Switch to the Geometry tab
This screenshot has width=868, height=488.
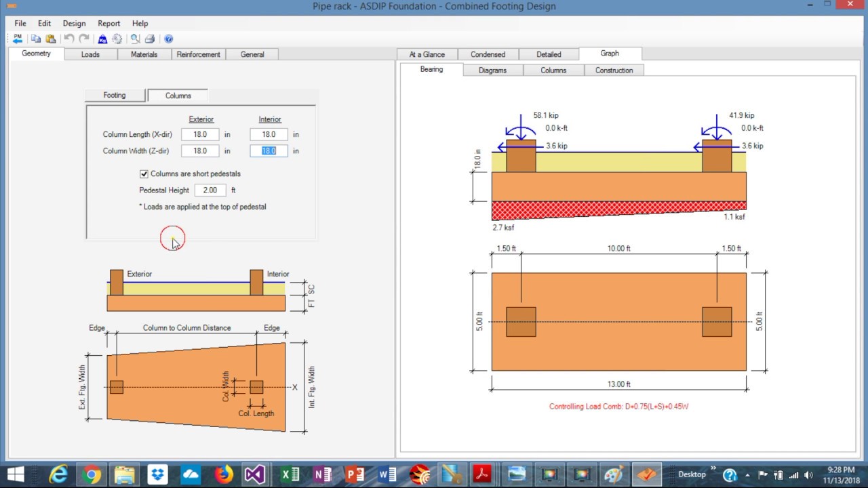point(36,54)
